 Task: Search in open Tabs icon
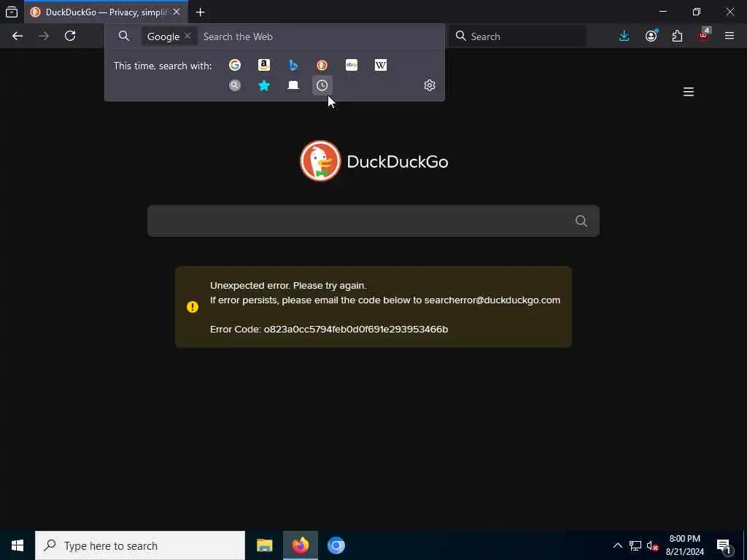pos(293,85)
